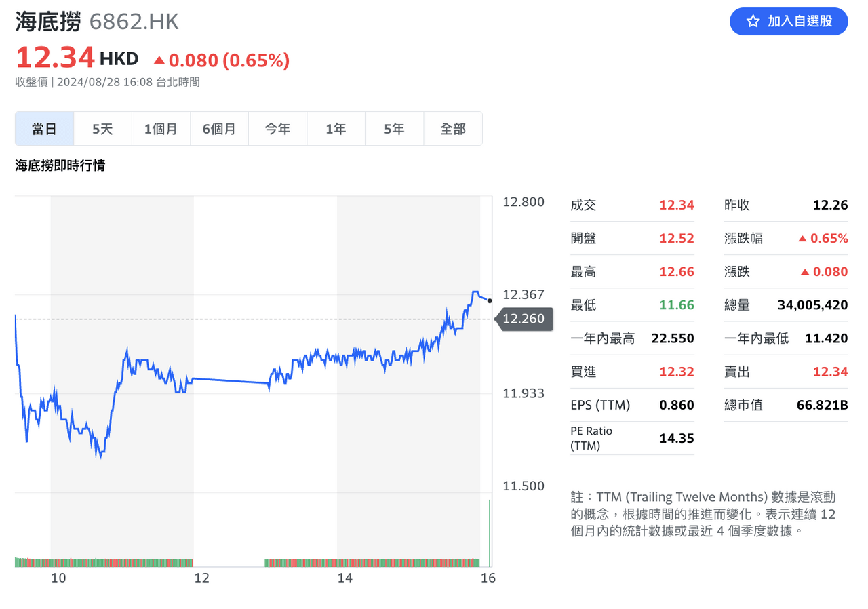Click the star icon on 加入自選股 button
The width and height of the screenshot is (868, 609).
point(753,22)
